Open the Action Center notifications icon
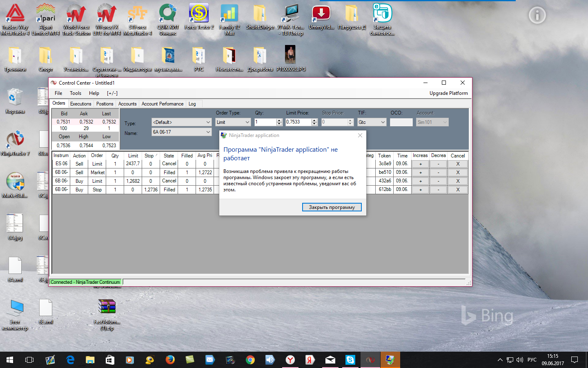This screenshot has width=588, height=368. point(575,360)
